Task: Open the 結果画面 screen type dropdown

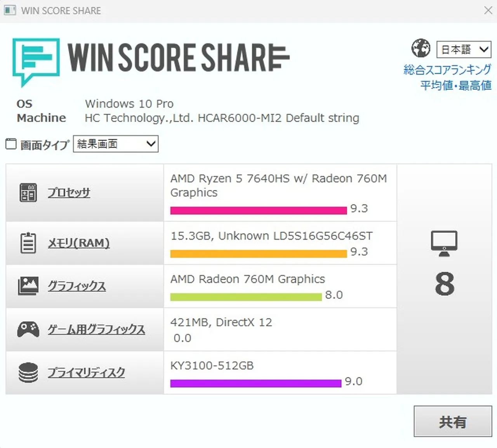Action: click(116, 144)
